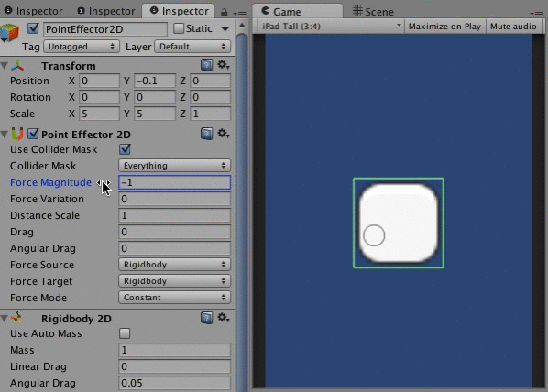Image resolution: width=548 pixels, height=392 pixels.
Task: Click the Inspector scrollbar up arrow
Action: pyautogui.click(x=242, y=26)
